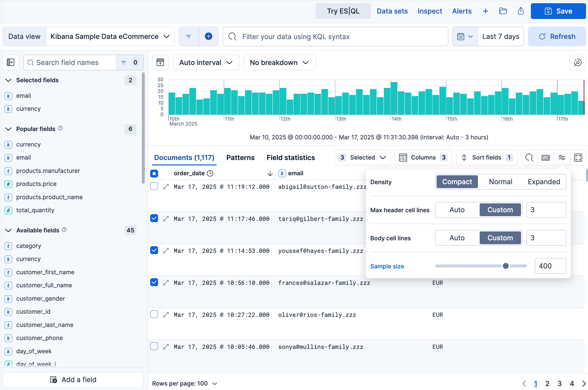Check the row for sonya@mullins-family.zzz
588x390 pixels.
click(154, 346)
